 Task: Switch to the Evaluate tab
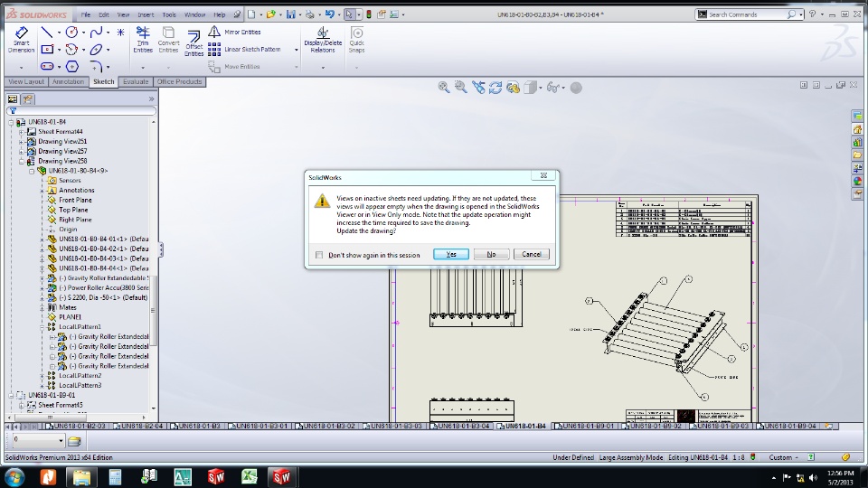(136, 82)
